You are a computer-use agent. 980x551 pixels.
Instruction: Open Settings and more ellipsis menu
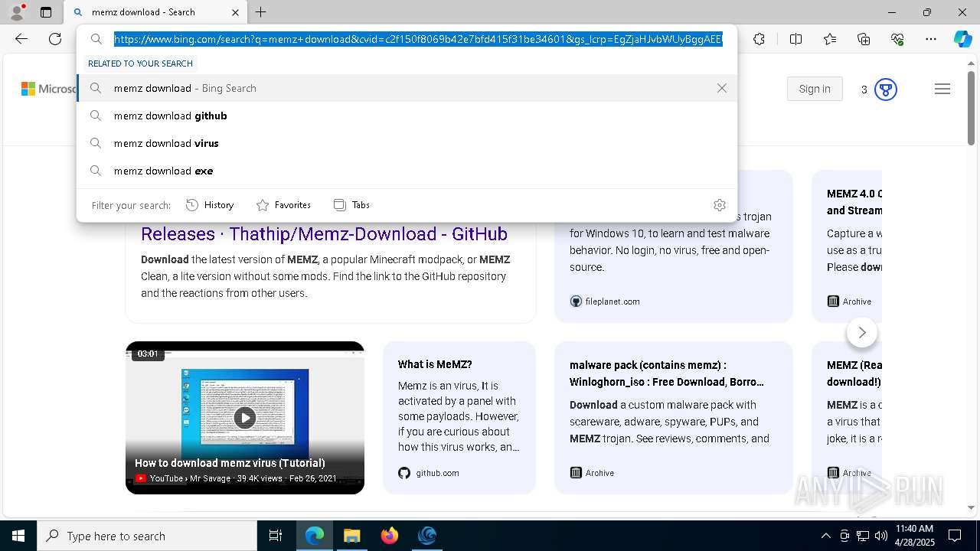(931, 39)
